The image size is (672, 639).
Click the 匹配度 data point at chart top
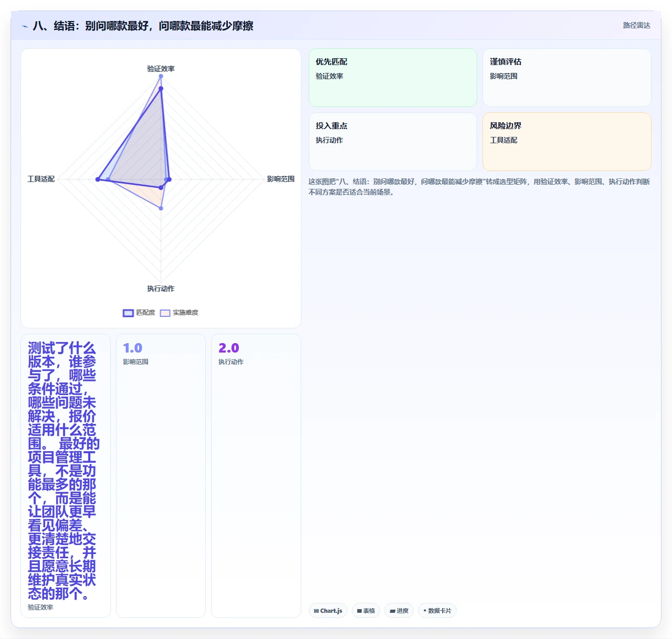(x=161, y=89)
